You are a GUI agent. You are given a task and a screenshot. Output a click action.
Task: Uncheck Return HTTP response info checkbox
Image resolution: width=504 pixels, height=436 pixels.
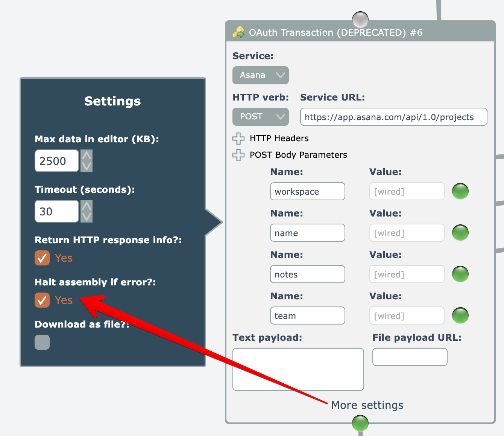coord(42,258)
